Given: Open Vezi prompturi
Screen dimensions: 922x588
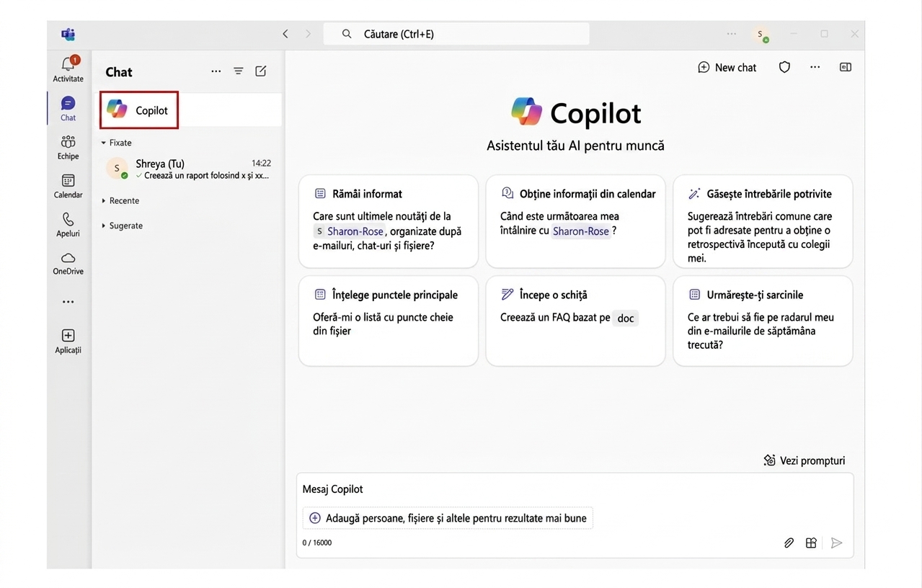Looking at the screenshot, I should click(804, 460).
